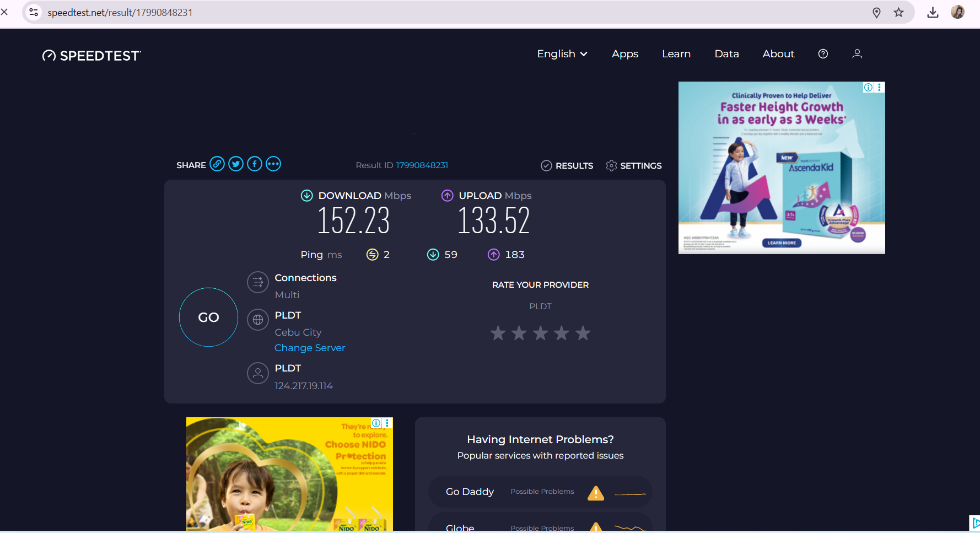Click the upload arrow icon

click(448, 196)
